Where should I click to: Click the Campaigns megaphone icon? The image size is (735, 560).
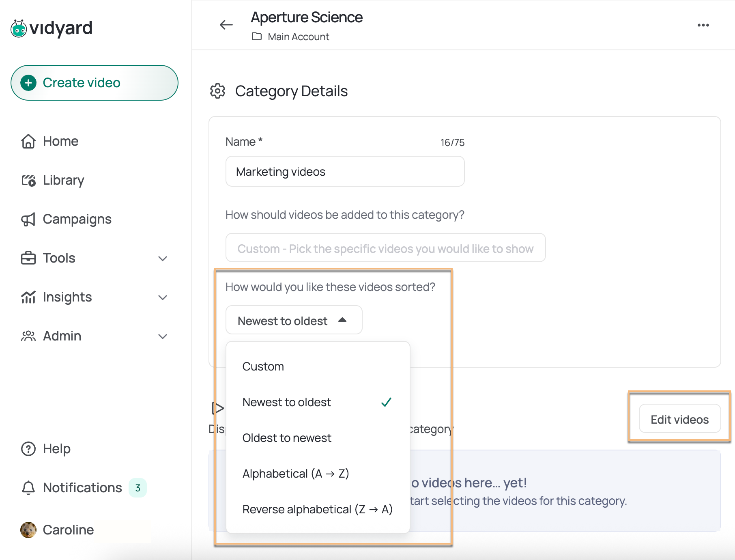pos(28,220)
